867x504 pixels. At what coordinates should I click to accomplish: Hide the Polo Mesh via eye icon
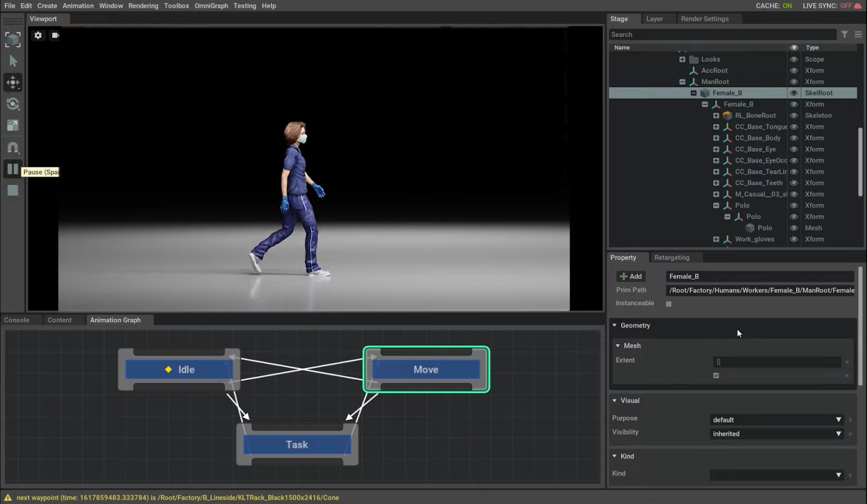(794, 228)
